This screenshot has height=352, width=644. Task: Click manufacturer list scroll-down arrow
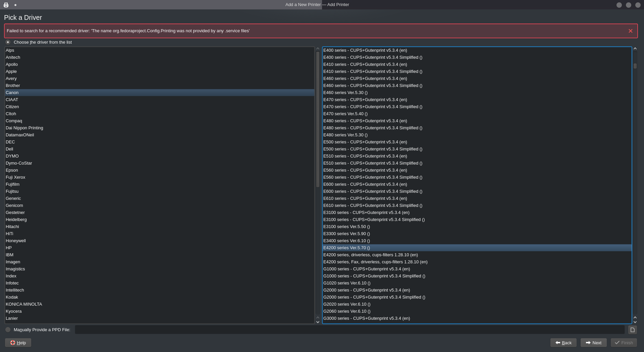click(318, 322)
